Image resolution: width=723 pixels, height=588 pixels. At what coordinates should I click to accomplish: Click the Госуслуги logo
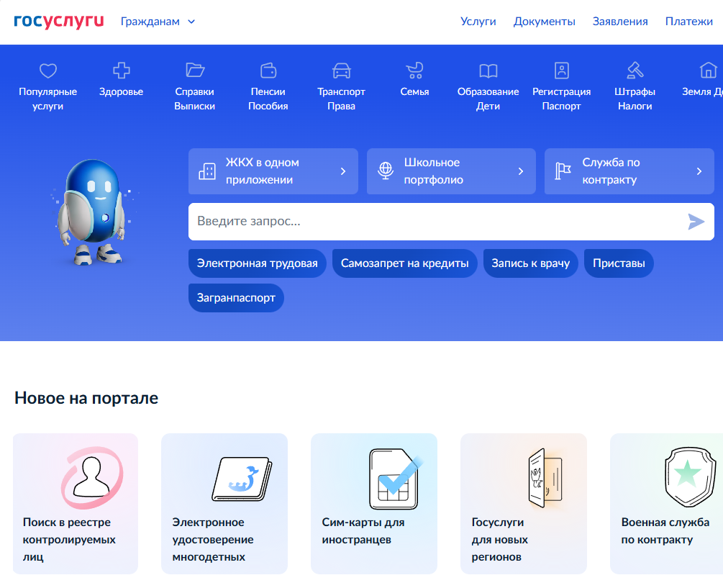[x=58, y=21]
